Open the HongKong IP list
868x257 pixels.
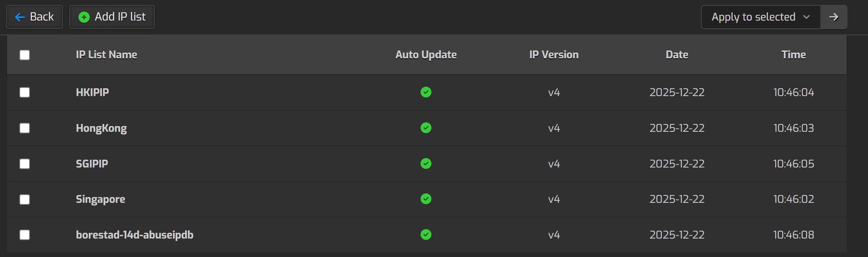(x=101, y=128)
